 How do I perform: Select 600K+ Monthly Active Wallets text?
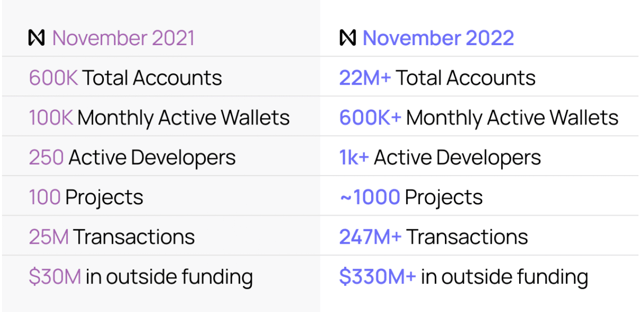coord(478,118)
